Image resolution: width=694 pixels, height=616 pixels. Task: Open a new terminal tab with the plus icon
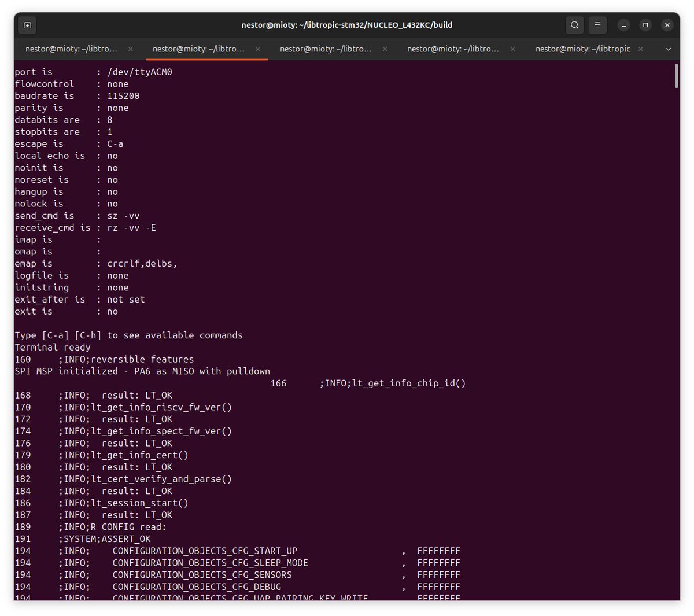tap(27, 25)
